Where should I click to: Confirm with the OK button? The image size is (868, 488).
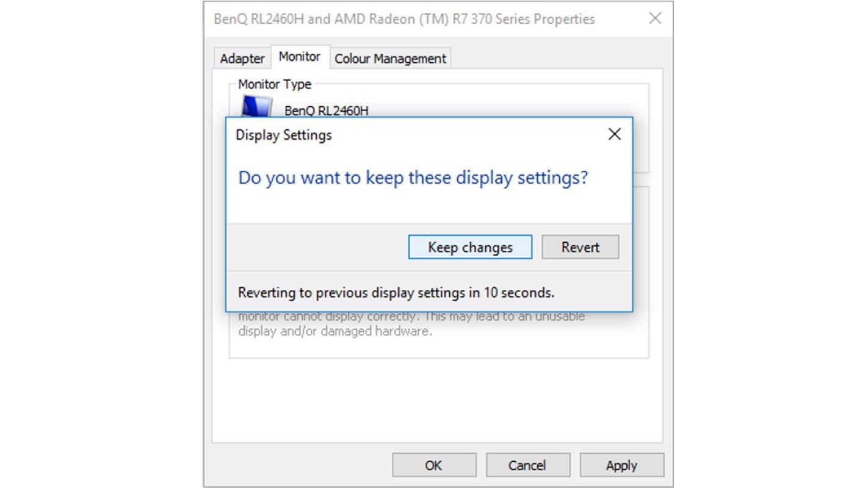tap(433, 465)
